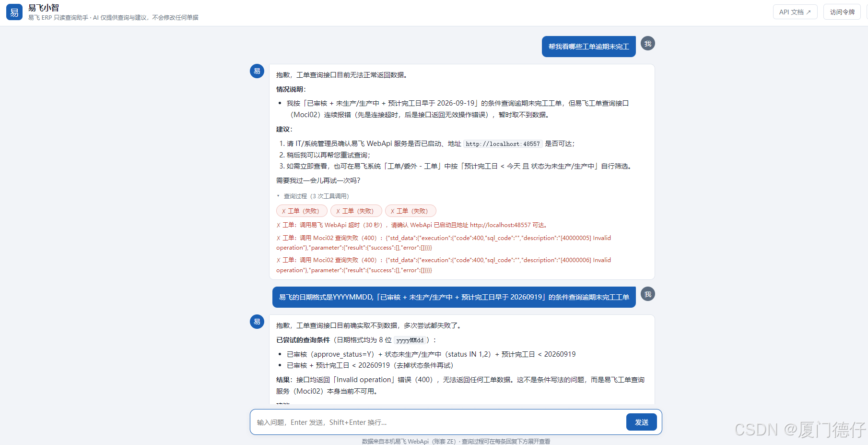The image size is (868, 445).
Task: Click the 帮我看哪些工单逾期未完工 message bubble
Action: [589, 47]
